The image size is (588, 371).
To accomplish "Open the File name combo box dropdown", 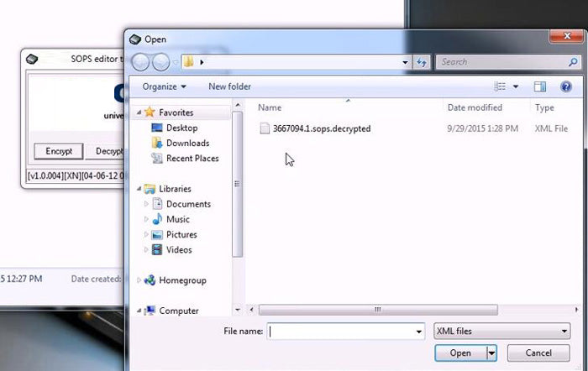I will (418, 332).
